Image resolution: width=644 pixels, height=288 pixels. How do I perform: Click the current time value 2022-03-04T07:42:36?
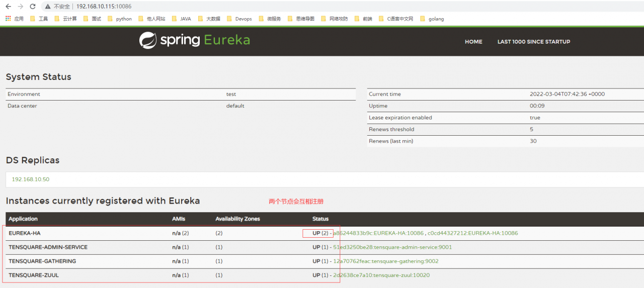(567, 94)
